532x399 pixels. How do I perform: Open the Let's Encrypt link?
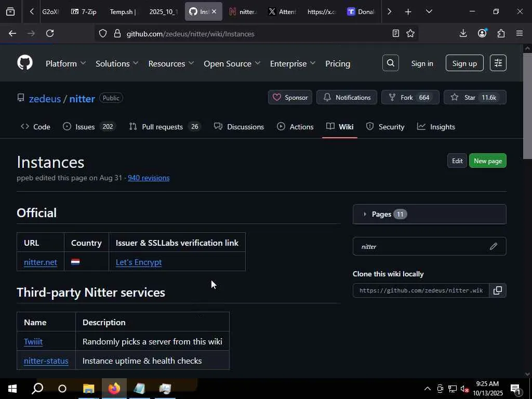[x=139, y=262]
